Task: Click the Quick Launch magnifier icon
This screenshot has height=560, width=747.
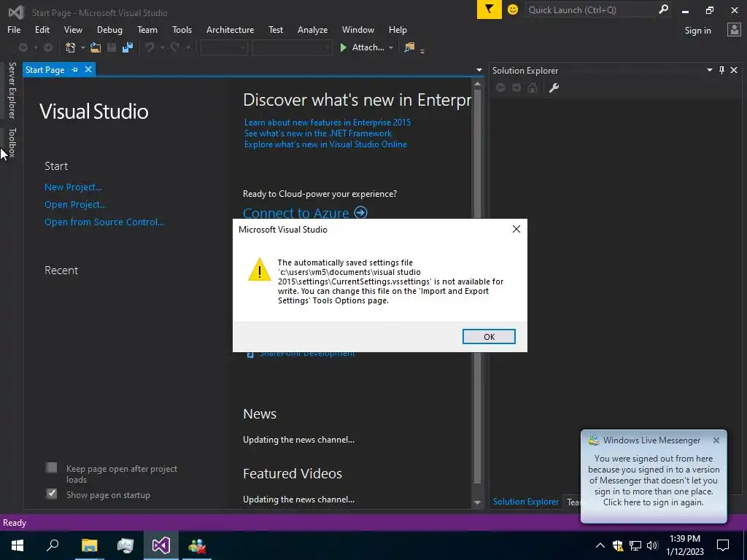Action: click(663, 9)
